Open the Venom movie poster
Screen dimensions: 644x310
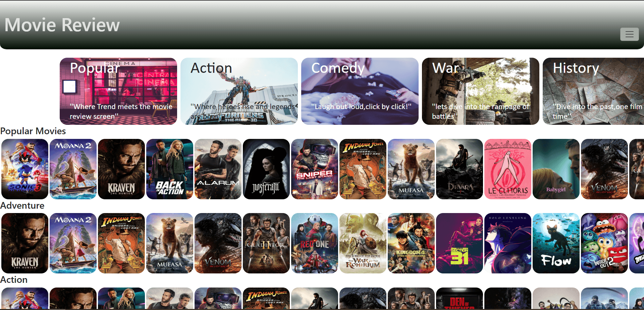pos(218,243)
